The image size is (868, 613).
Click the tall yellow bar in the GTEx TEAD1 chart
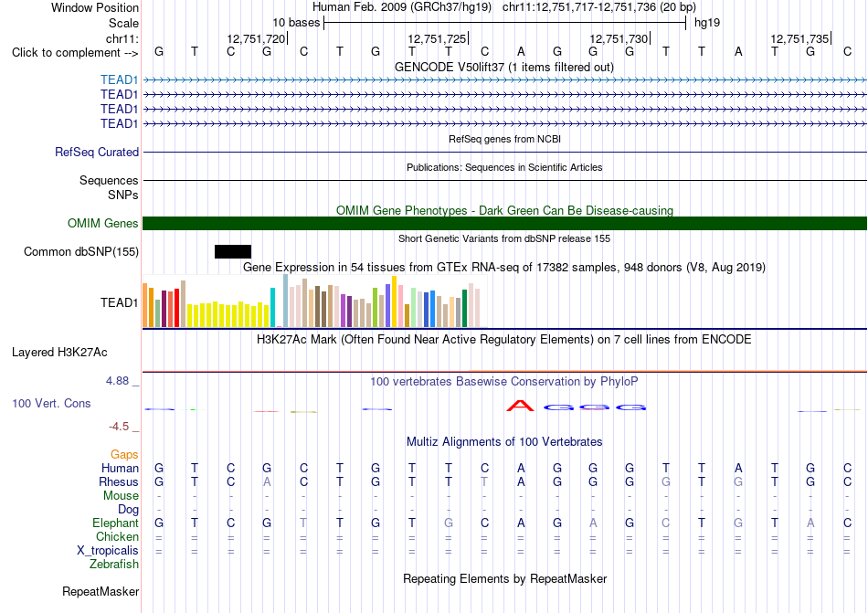click(x=394, y=301)
